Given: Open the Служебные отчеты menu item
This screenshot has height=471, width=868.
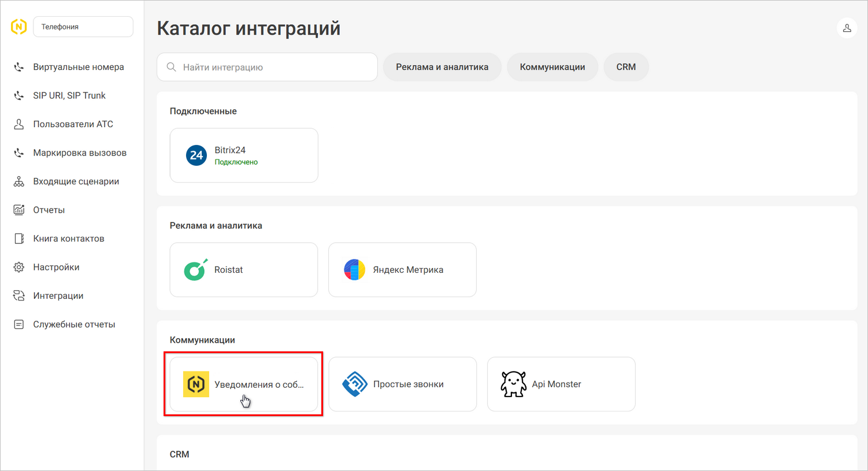Looking at the screenshot, I should click(x=18, y=324).
